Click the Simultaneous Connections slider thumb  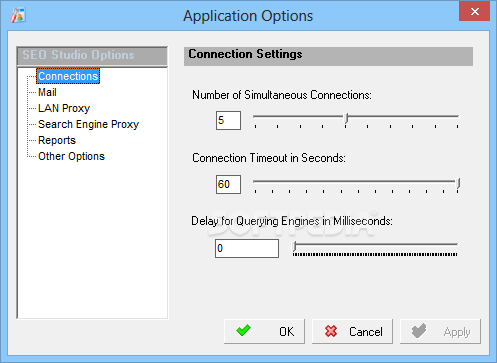(x=346, y=118)
